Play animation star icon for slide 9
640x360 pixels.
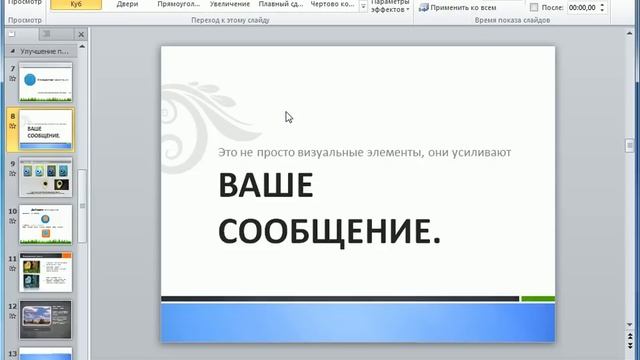(13, 173)
